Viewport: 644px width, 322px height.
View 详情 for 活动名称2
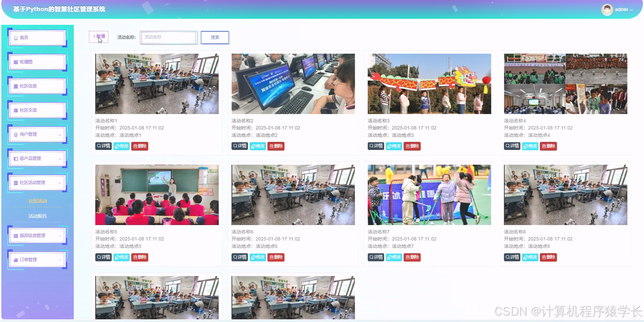tap(239, 146)
